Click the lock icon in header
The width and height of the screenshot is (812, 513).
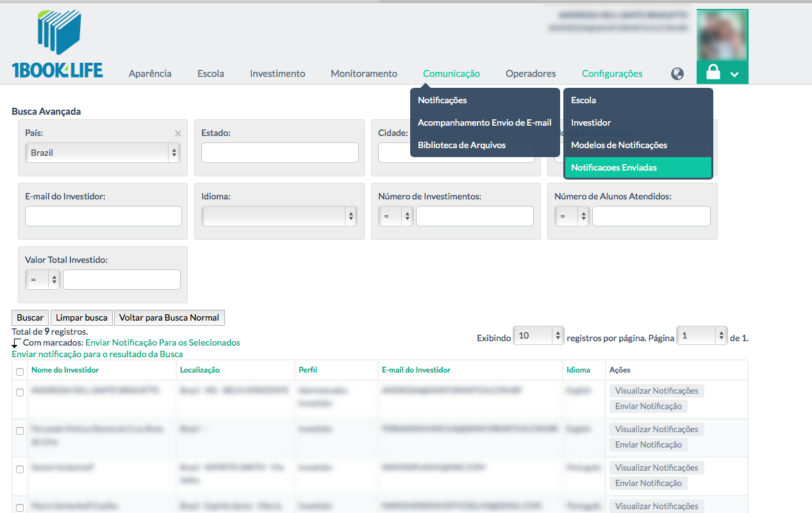pos(713,72)
